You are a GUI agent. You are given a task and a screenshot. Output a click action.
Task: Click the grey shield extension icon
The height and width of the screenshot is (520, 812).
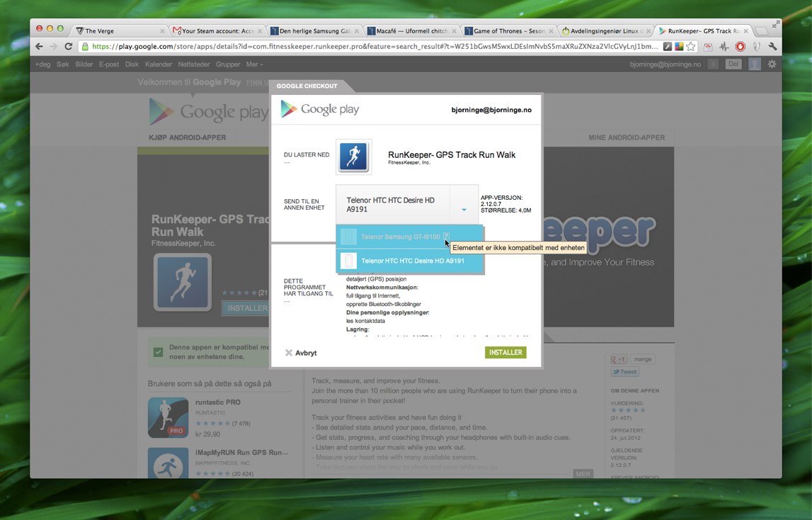756,47
